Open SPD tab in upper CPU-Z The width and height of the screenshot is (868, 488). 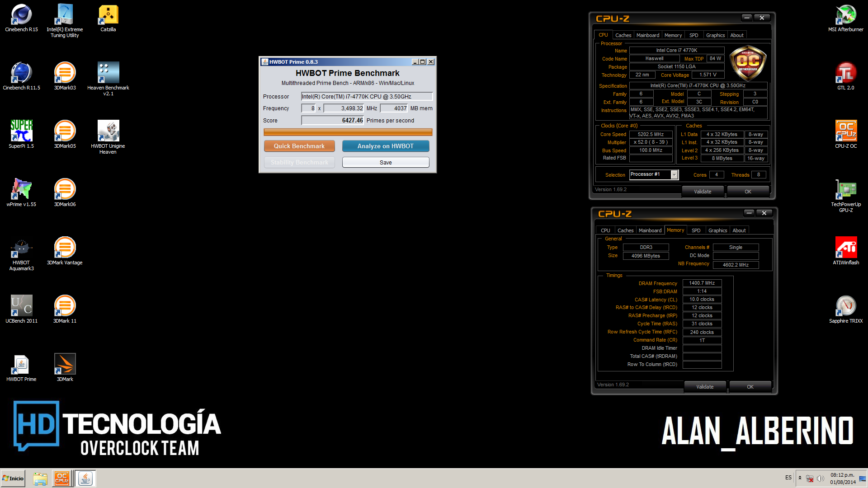(694, 35)
